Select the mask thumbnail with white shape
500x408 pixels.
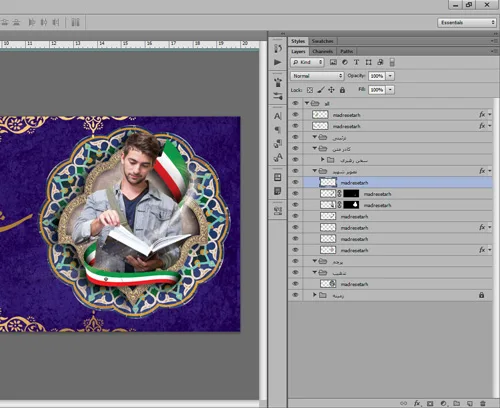tap(351, 205)
